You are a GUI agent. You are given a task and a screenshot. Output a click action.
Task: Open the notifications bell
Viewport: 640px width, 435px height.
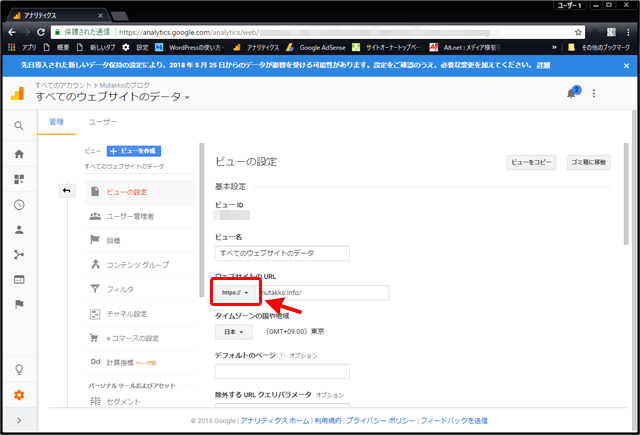pos(572,93)
